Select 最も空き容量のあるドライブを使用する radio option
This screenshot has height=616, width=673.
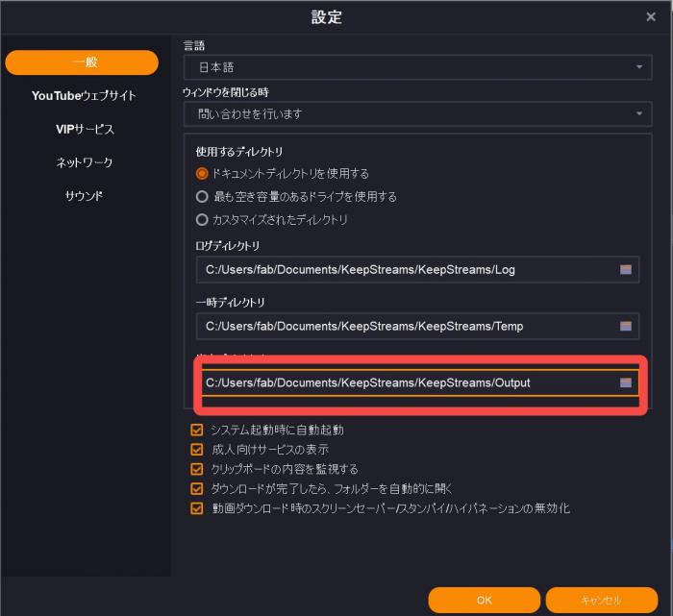point(202,197)
